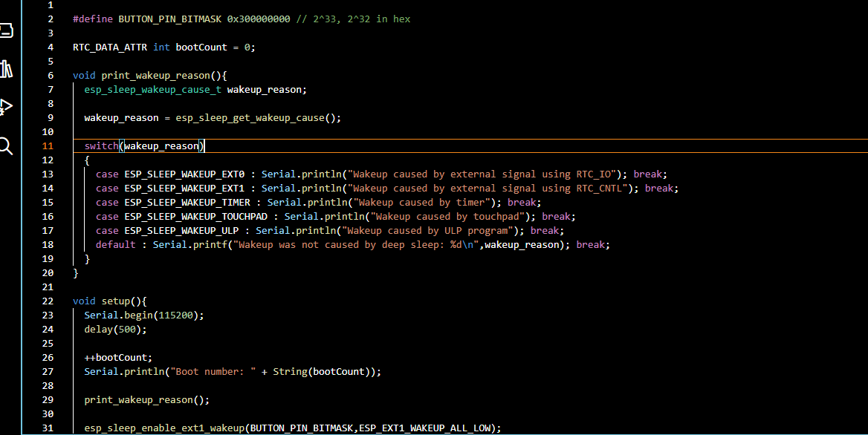868x435 pixels.
Task: Click wakeup_reason inside the switch parentheses
Action: point(161,146)
